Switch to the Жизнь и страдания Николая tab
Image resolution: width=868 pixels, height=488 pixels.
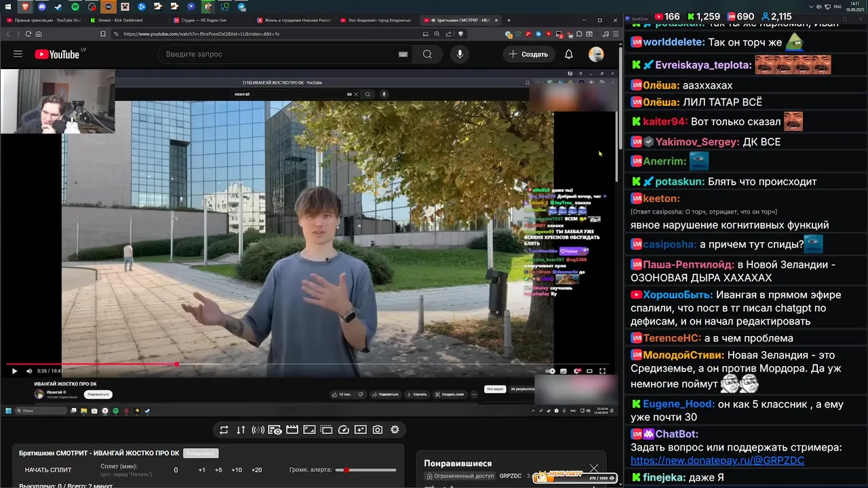293,20
